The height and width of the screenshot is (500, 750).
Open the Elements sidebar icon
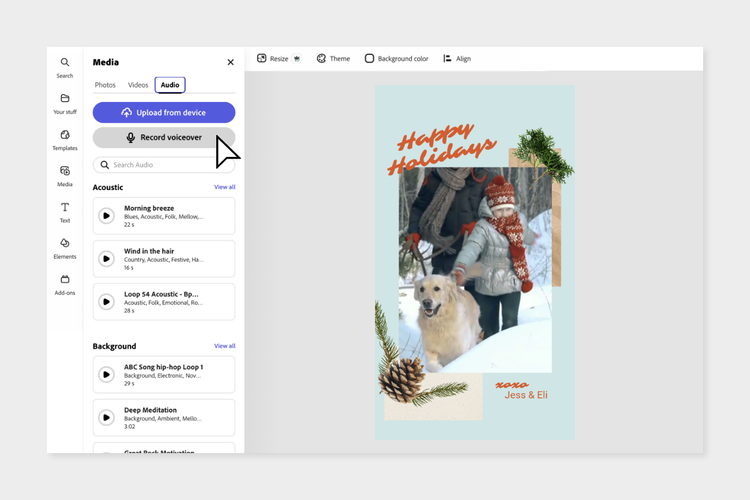point(65,243)
